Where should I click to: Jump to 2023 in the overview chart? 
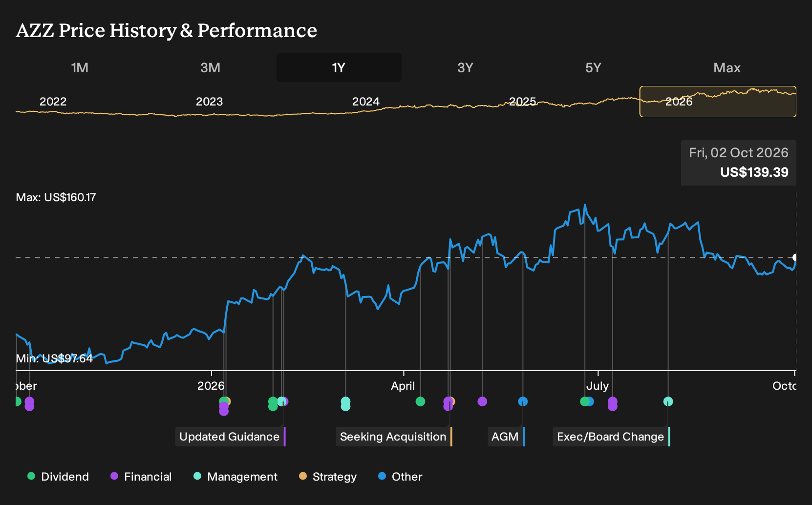pos(209,102)
